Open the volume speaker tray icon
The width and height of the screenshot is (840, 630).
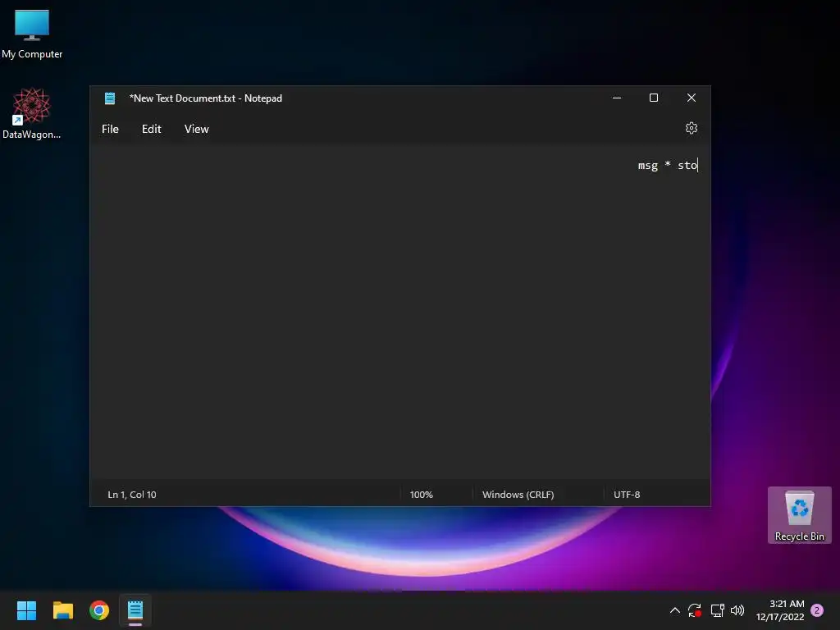tap(737, 610)
